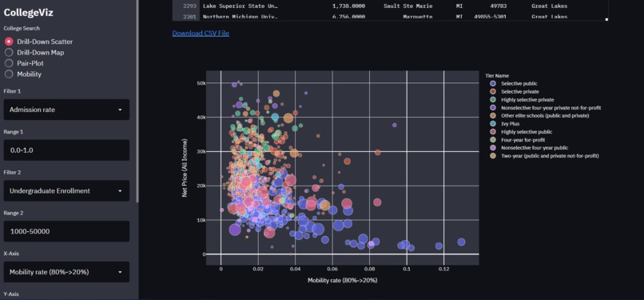Click the Northern Michigan University row name
The height and width of the screenshot is (300, 644).
click(241, 17)
